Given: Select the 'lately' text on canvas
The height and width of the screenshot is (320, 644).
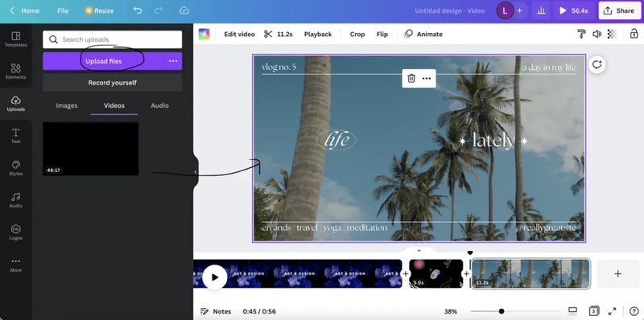Looking at the screenshot, I should pyautogui.click(x=493, y=141).
